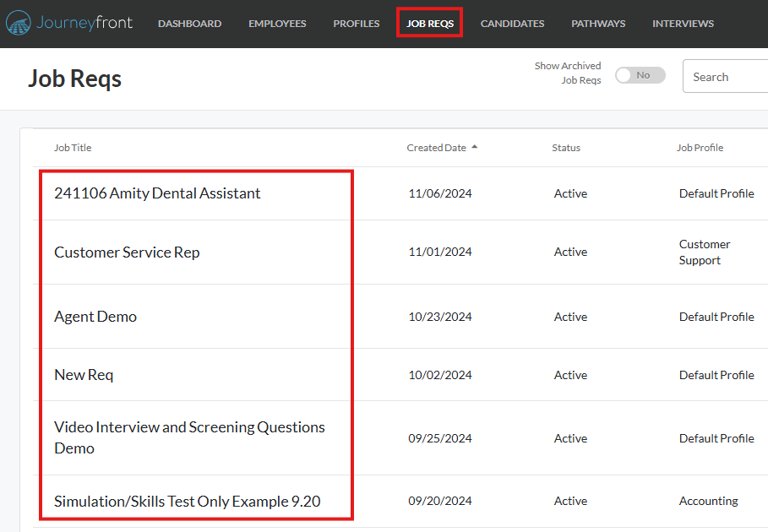Open the Agent Demo job req
This screenshot has height=532, width=768.
click(x=94, y=316)
